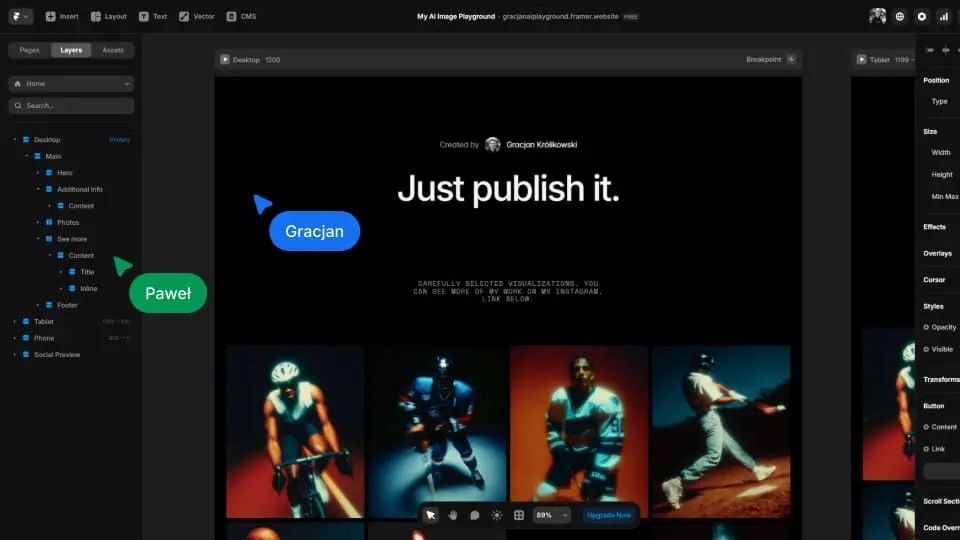Play the Tablet breakpoint preview
This screenshot has height=540, width=960.
861,59
